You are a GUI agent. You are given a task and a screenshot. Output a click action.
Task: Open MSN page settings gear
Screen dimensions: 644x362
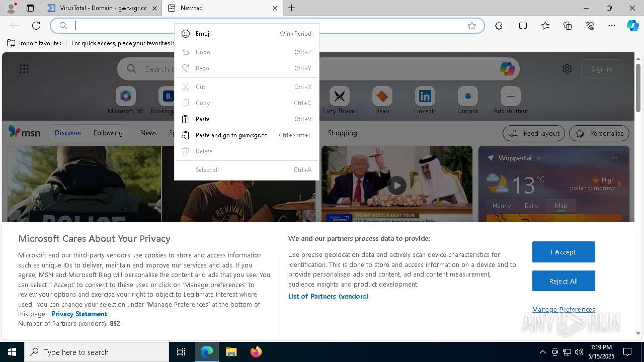pos(567,69)
